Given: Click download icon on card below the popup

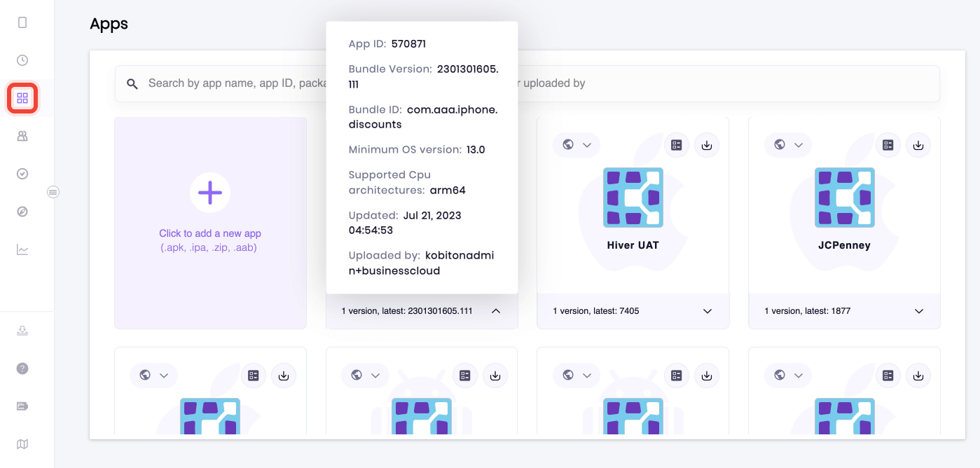Looking at the screenshot, I should point(495,376).
